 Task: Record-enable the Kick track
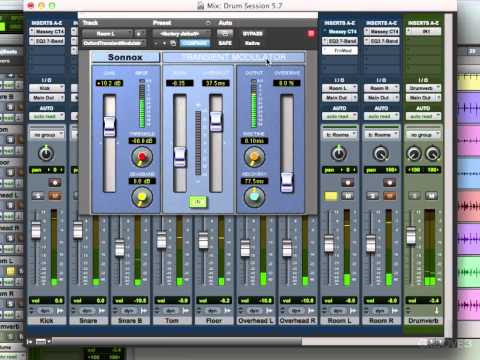55,182
